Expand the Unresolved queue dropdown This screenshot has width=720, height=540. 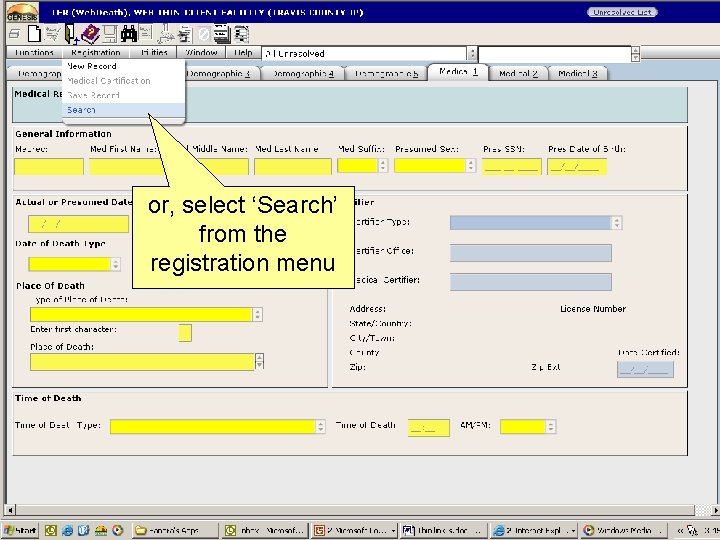click(472, 54)
